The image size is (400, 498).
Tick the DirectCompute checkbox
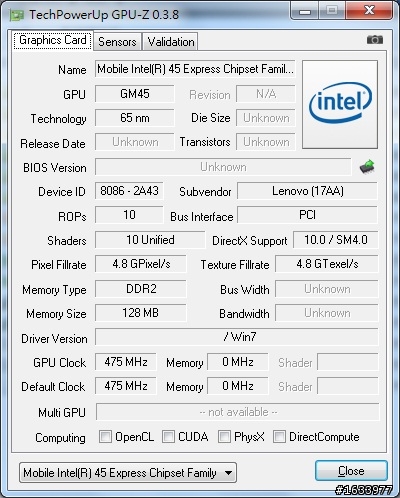point(279,436)
